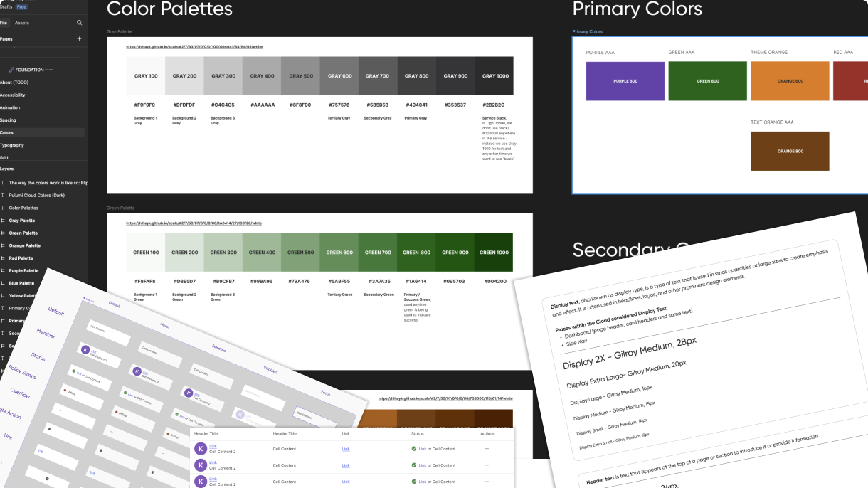Select the Pulumi Cloud Colors (Dark) layer
868x488 pixels.
pyautogui.click(x=37, y=195)
